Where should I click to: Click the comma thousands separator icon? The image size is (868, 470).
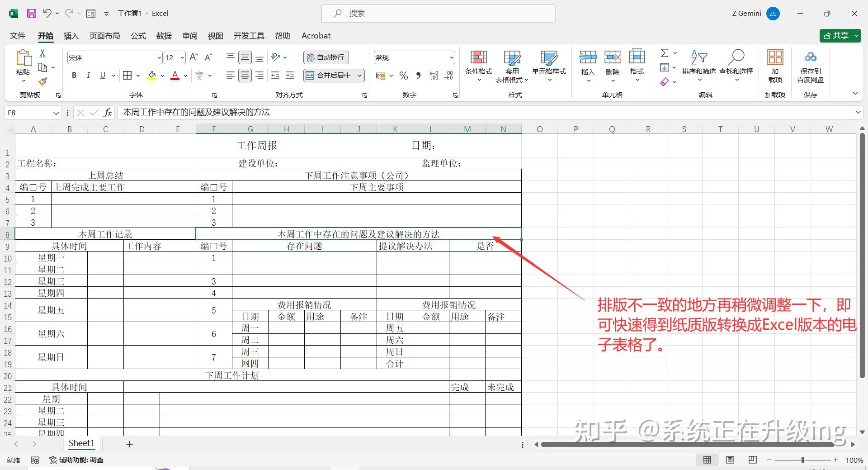tap(418, 76)
